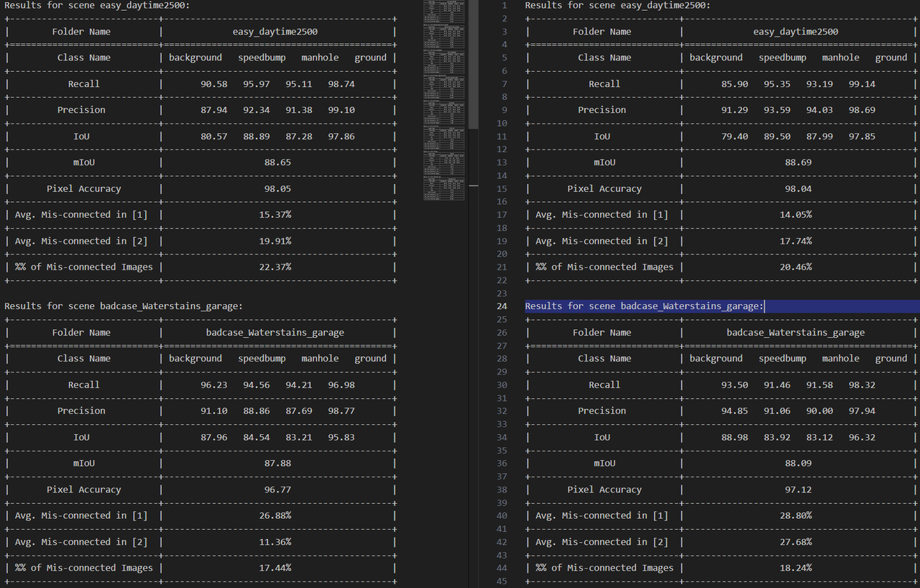The width and height of the screenshot is (920, 588).
Task: Select line number 24 in the right gutter
Action: [x=502, y=306]
